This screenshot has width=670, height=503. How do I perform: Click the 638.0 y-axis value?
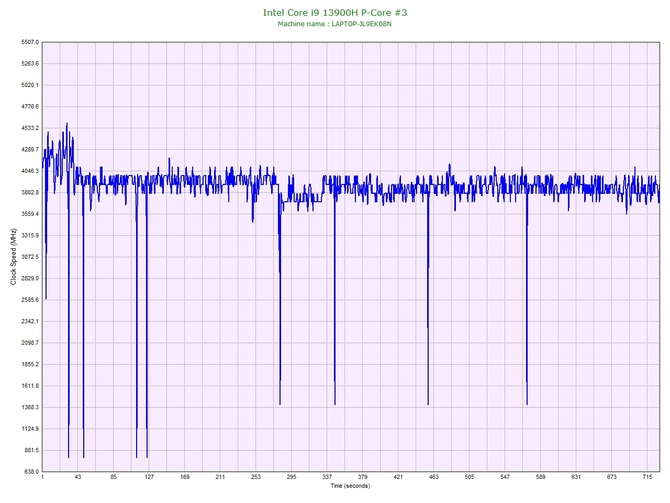coord(31,472)
